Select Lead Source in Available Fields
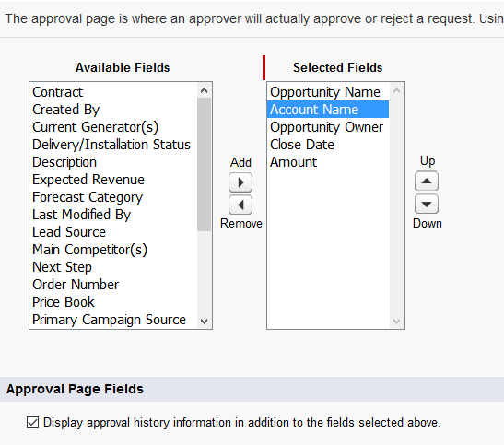 tap(113, 232)
